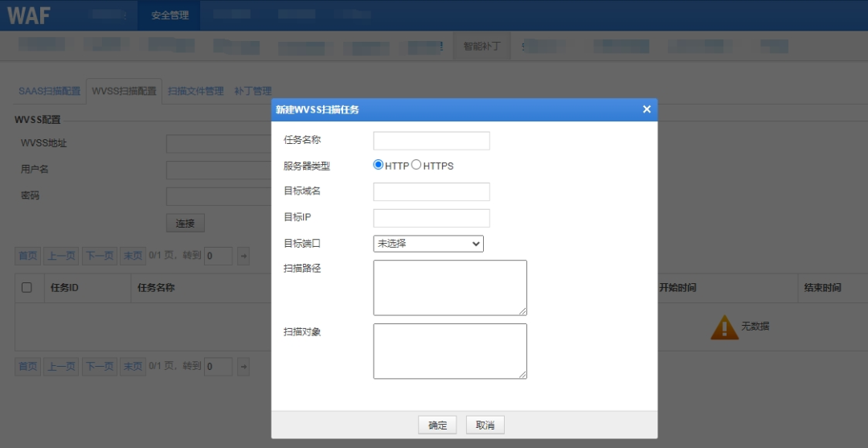Click the 扫描路径 text area
The height and width of the screenshot is (448, 868).
pyautogui.click(x=450, y=287)
